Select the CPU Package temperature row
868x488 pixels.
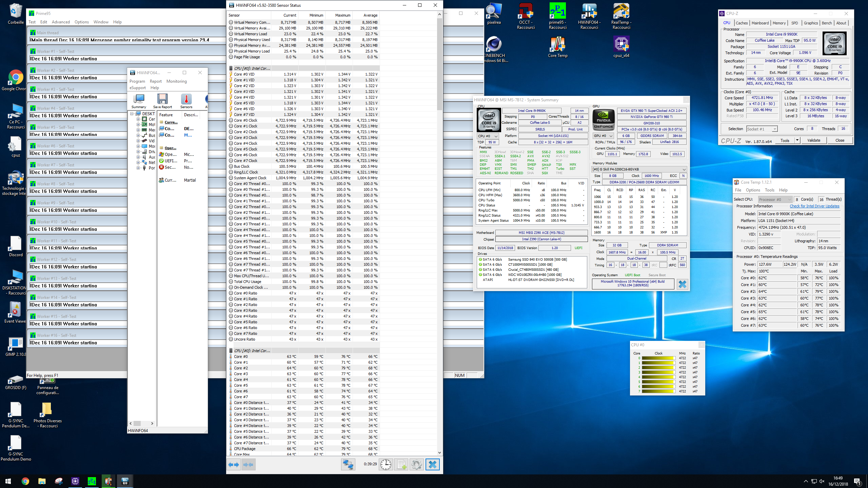304,449
